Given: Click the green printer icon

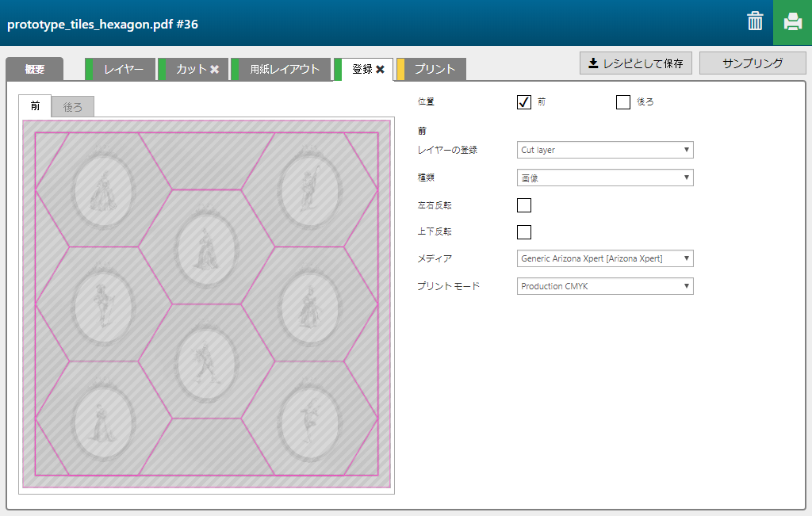Looking at the screenshot, I should click(x=792, y=22).
